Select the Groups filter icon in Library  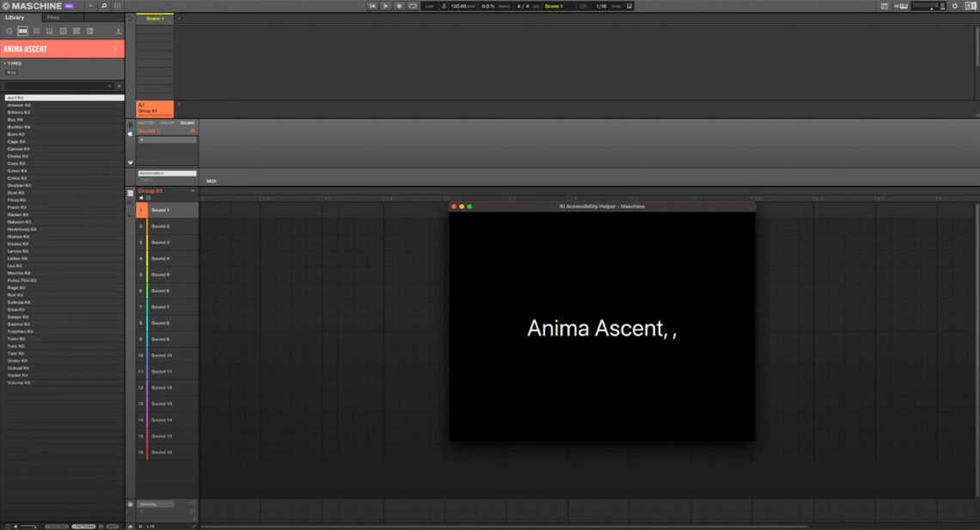23,31
